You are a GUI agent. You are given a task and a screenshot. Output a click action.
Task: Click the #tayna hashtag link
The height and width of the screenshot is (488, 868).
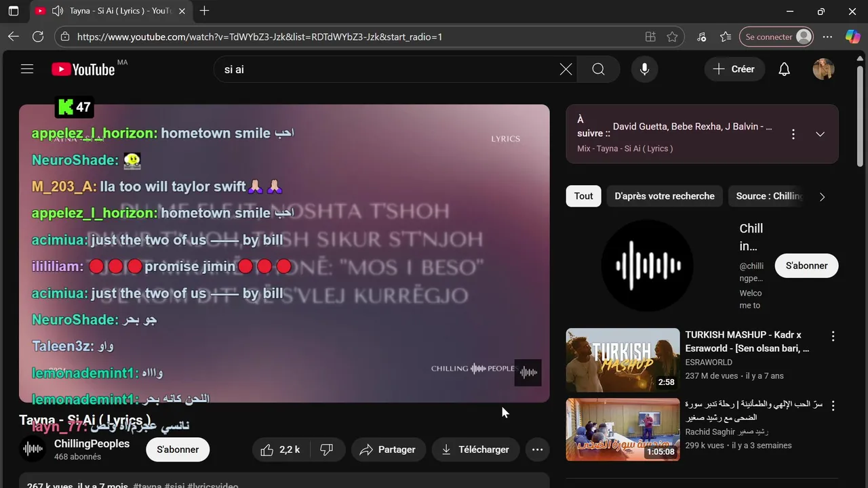[147, 485]
